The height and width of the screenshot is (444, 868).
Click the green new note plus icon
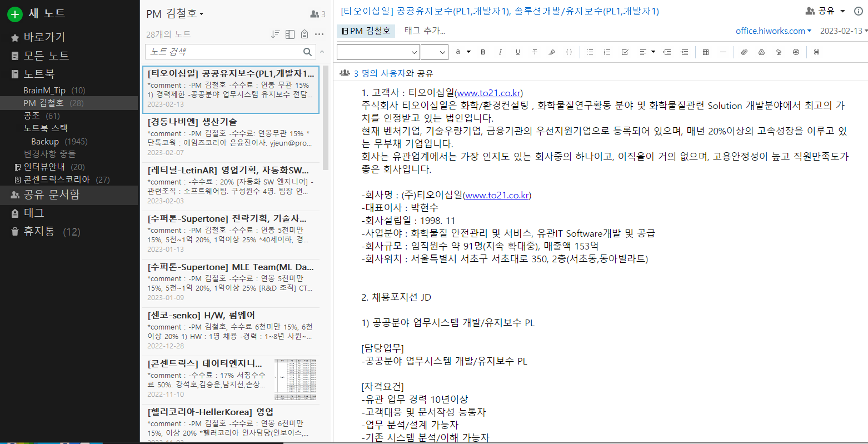click(15, 14)
